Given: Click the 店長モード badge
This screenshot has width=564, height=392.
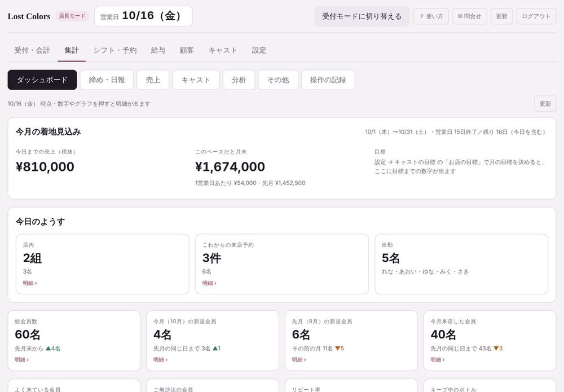Looking at the screenshot, I should 72,16.
